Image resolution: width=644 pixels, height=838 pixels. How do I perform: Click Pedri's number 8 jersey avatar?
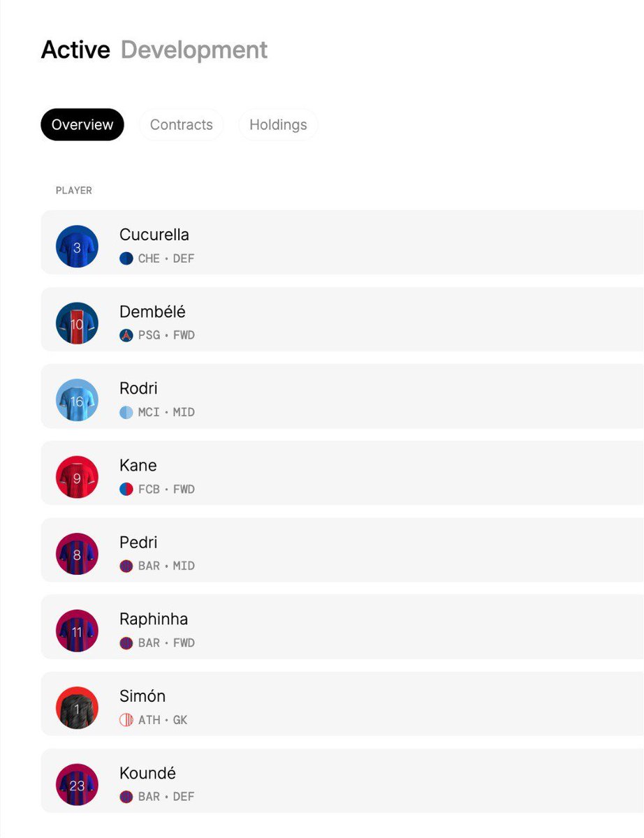tap(77, 554)
